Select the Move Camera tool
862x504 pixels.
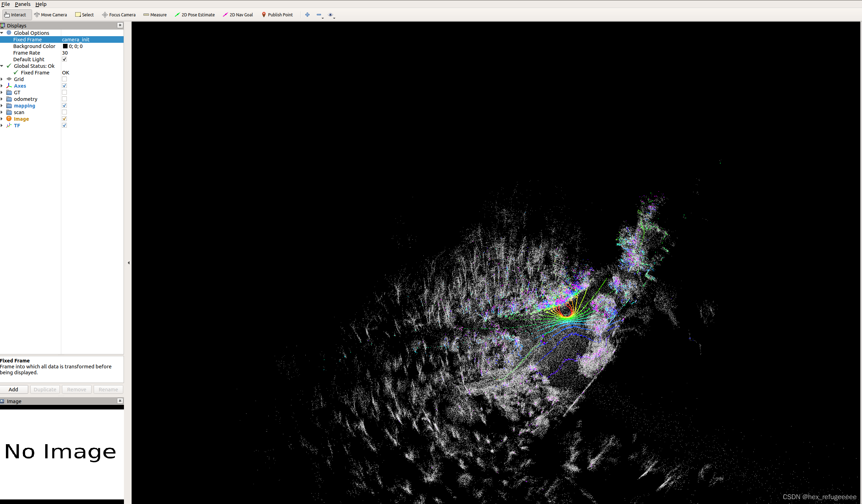[50, 15]
